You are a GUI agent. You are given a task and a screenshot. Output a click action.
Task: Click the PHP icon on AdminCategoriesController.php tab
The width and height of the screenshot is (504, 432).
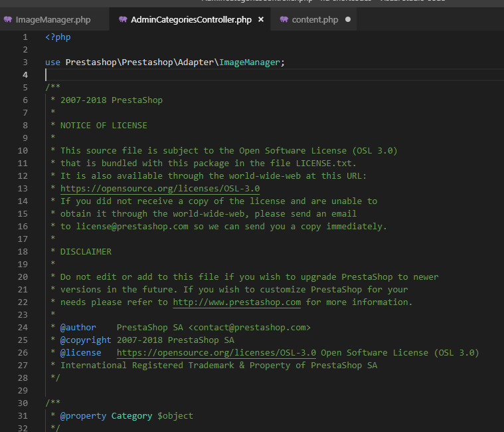coord(123,20)
